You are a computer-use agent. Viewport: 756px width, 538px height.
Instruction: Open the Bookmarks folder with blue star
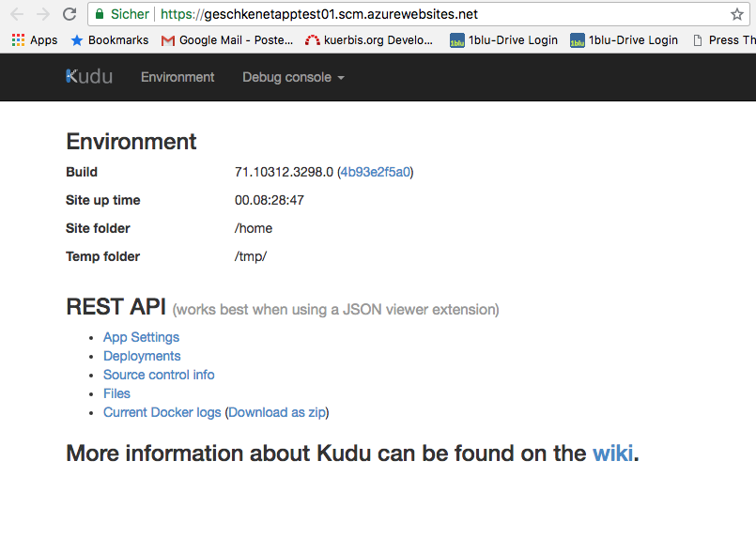[x=110, y=40]
